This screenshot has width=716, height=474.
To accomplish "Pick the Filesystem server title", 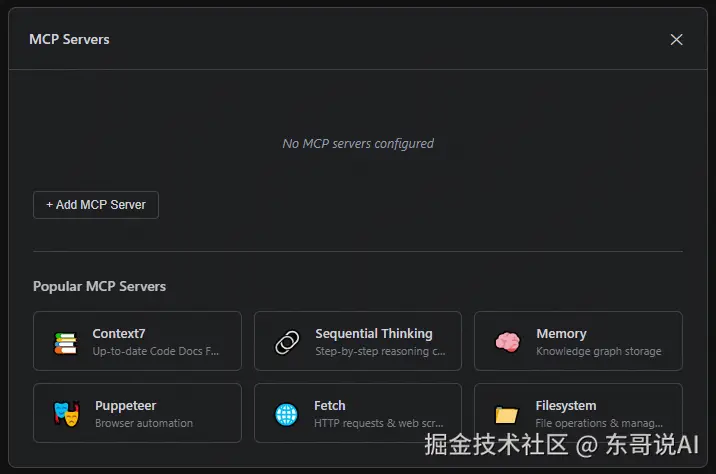I will coord(565,406).
